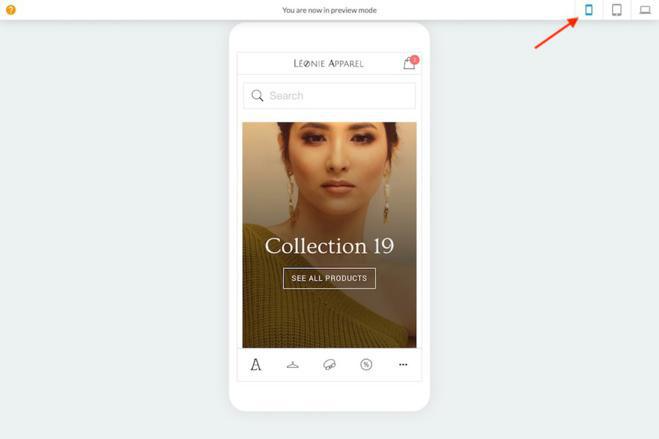Open the percent discounts icon
Screen dimensions: 659x439
click(366, 365)
